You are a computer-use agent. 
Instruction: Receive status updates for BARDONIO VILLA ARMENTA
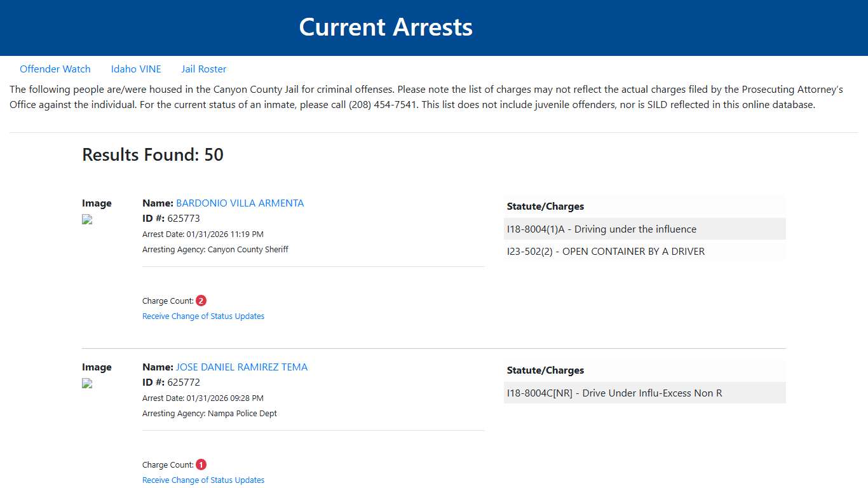(203, 316)
